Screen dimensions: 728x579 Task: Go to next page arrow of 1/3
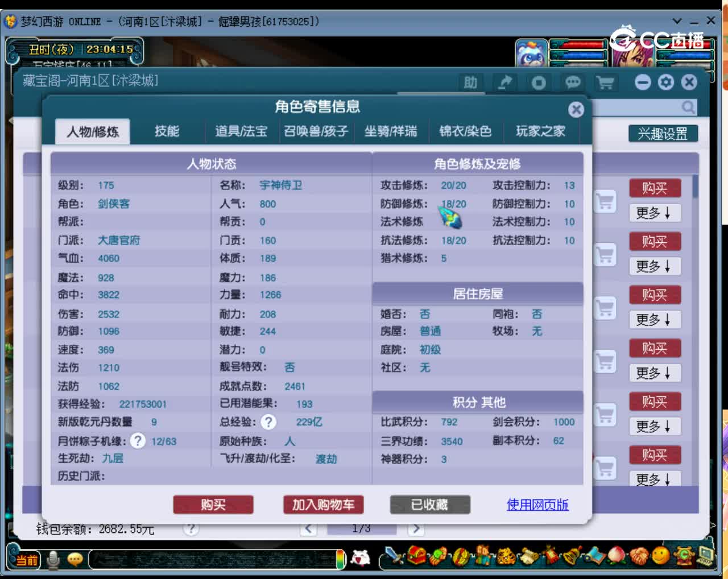pos(416,528)
